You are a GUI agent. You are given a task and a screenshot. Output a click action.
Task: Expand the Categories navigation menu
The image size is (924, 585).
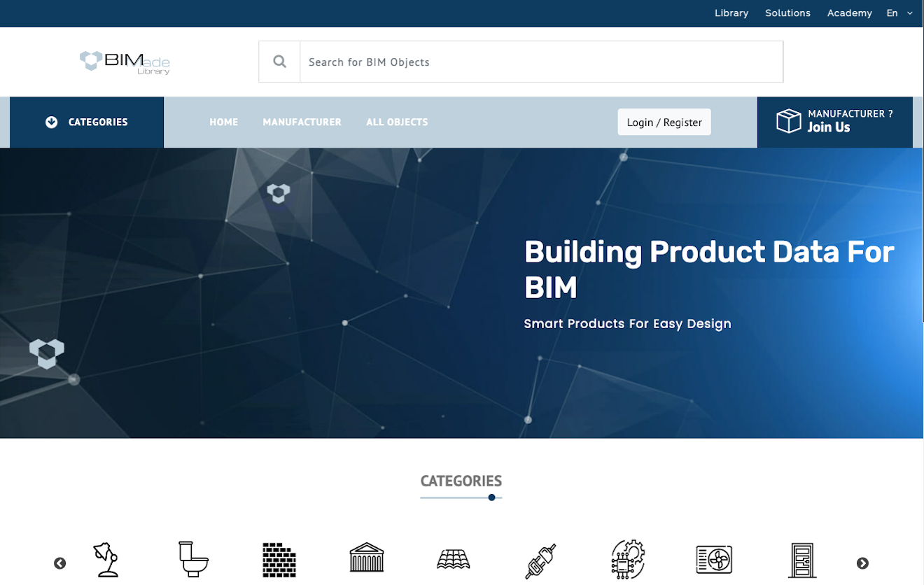coord(87,122)
